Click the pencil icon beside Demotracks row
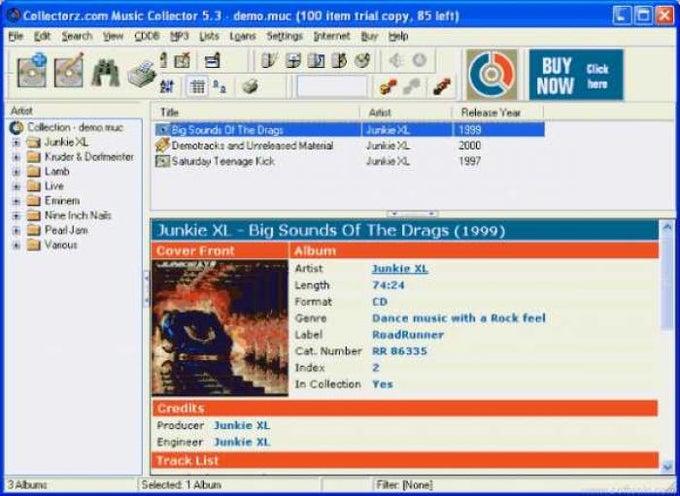Viewport: 680px width, 496px height. [162, 145]
